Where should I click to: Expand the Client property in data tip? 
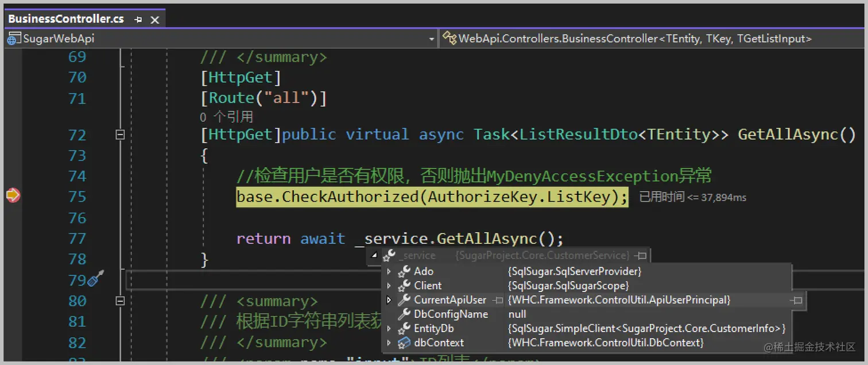(389, 286)
